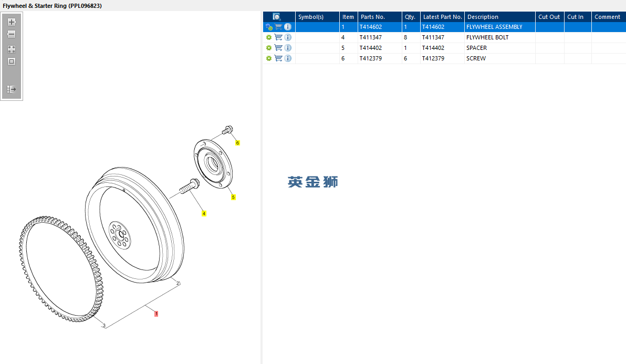Click T414602 in Latest Part No. column
This screenshot has height=364, width=626.
pyautogui.click(x=433, y=27)
